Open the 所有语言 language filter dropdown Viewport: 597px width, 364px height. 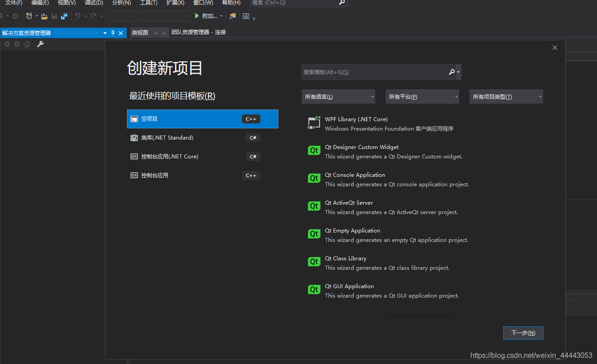coord(338,96)
